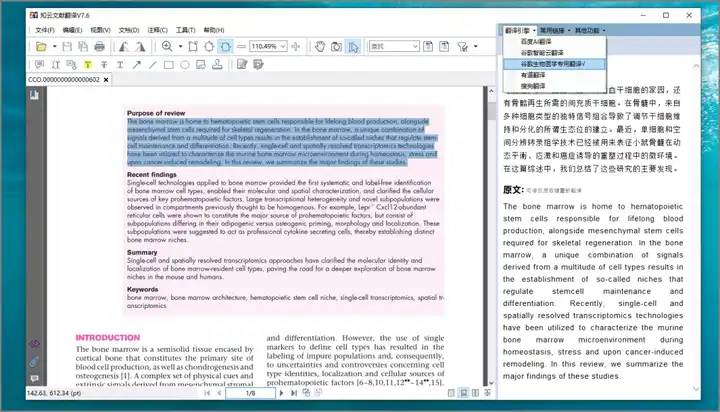Select the Sticky note comment tool
The width and height of the screenshot is (720, 412).
point(39,65)
